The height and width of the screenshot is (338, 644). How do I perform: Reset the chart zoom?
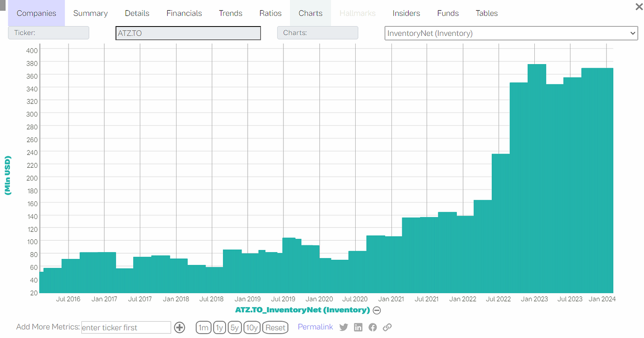click(x=276, y=328)
